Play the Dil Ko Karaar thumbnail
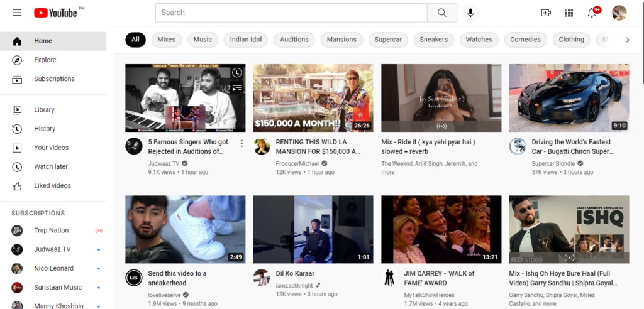Viewport: 644px width, 309px height. click(x=313, y=229)
